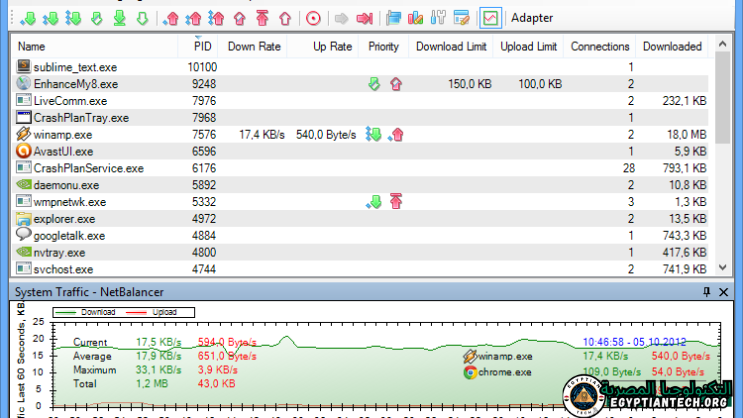This screenshot has width=743, height=418.
Task: Click the grey right arrow toolbar icon
Action: (x=341, y=18)
